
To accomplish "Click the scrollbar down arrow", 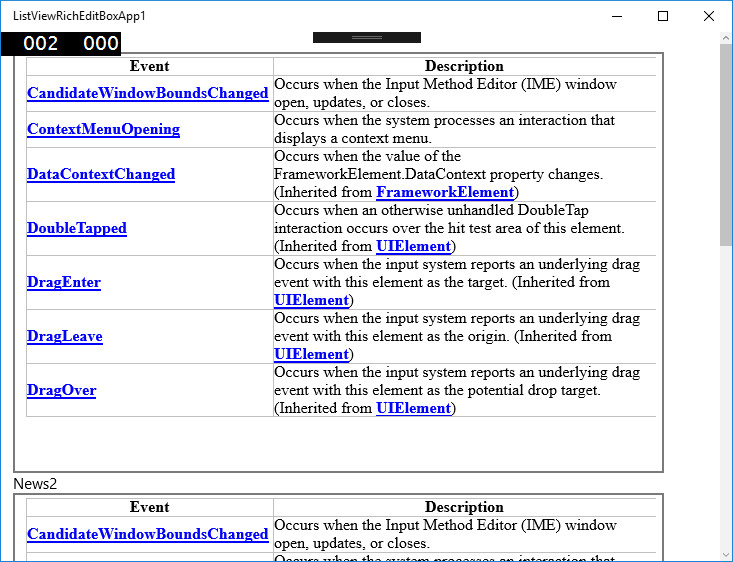I will coord(726,555).
